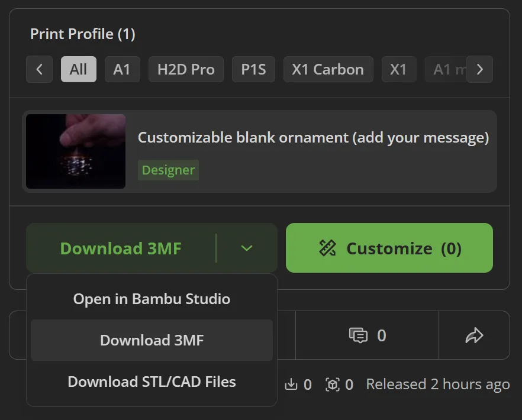This screenshot has height=420, width=522.
Task: Open Customizable blank ornament profile title
Action: click(313, 137)
